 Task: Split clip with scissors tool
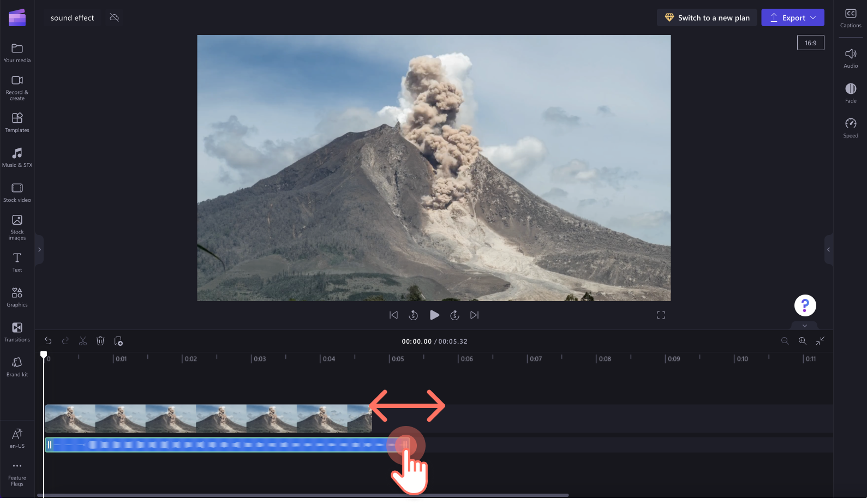coord(83,341)
